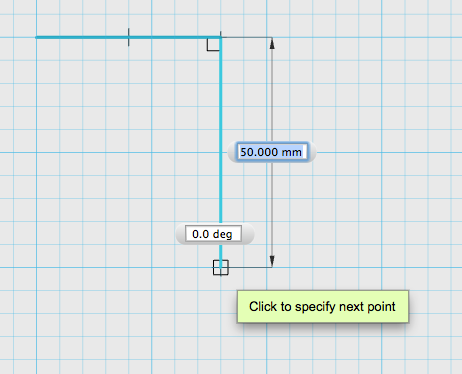Click the bottom arrowhead of the dimension line

click(x=272, y=261)
